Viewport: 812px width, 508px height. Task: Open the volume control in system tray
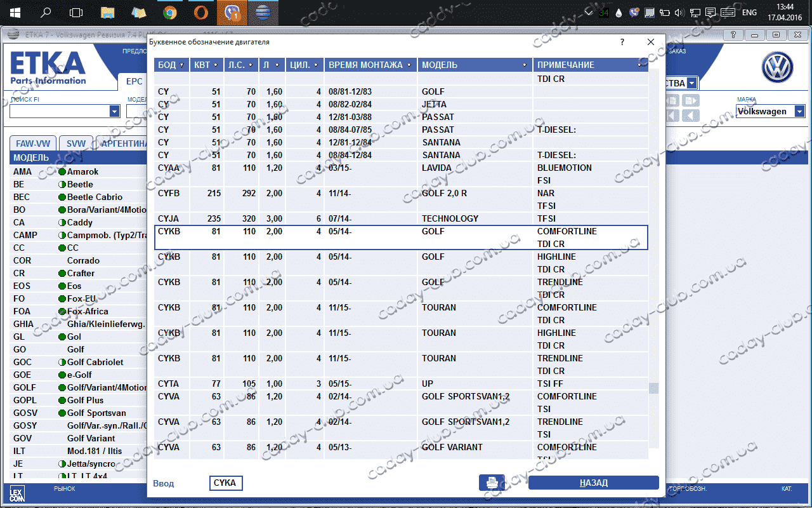click(x=679, y=12)
